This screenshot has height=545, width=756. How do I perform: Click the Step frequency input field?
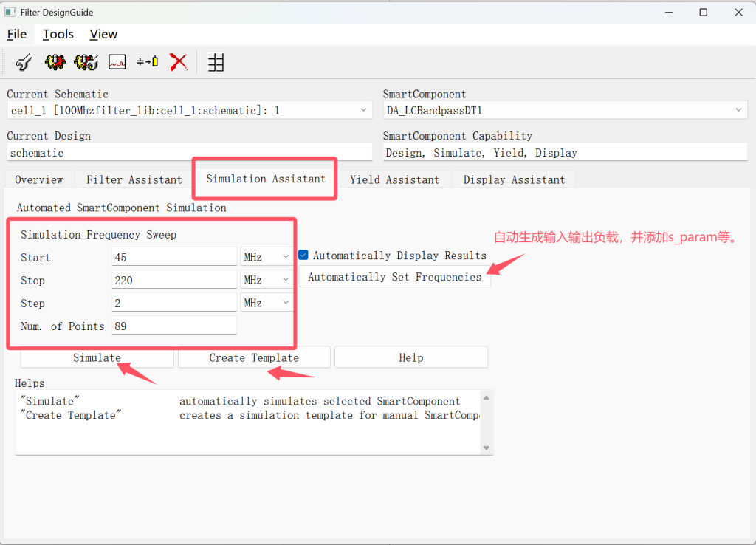(174, 303)
